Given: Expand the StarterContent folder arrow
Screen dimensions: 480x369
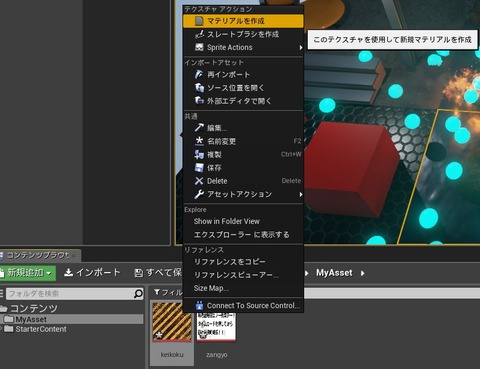Looking at the screenshot, I should (1, 329).
